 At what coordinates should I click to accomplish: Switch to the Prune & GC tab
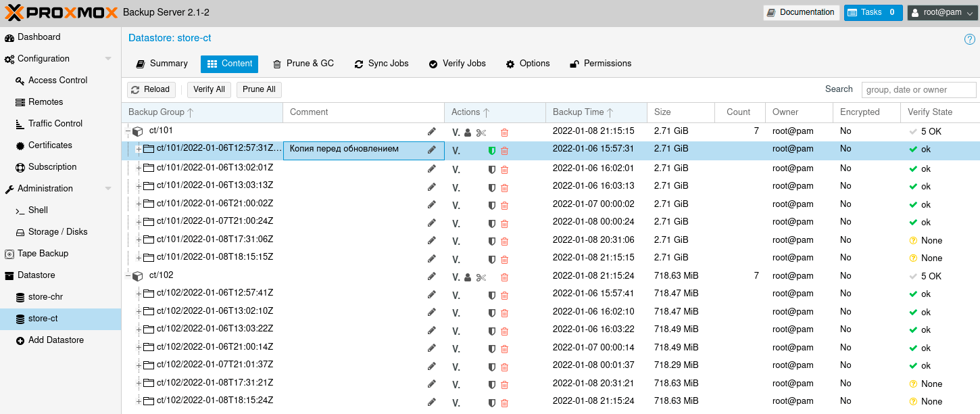(x=303, y=64)
